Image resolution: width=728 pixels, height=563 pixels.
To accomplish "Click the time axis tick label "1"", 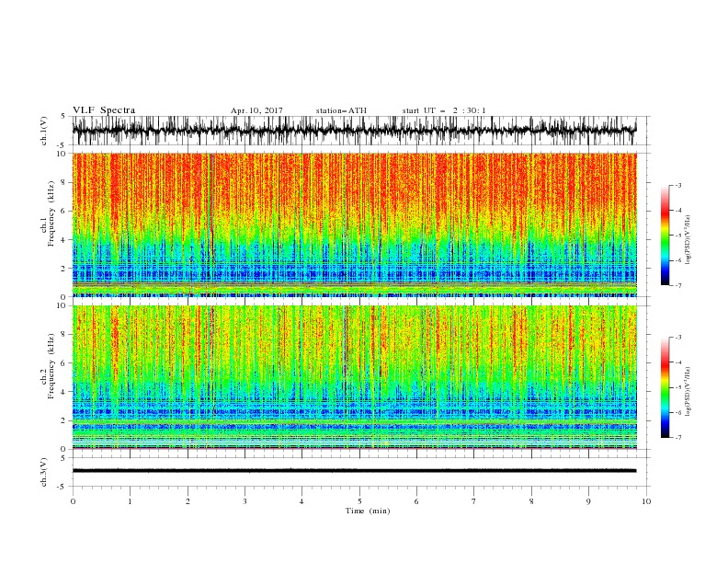I will 130,501.
